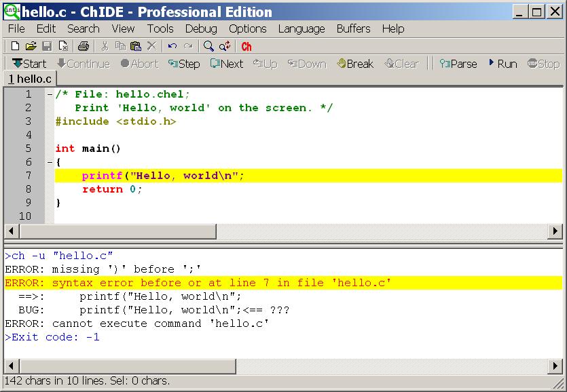This screenshot has height=392, width=567.
Task: Click the '#include <stdio.h>' line
Action: pyautogui.click(x=115, y=121)
